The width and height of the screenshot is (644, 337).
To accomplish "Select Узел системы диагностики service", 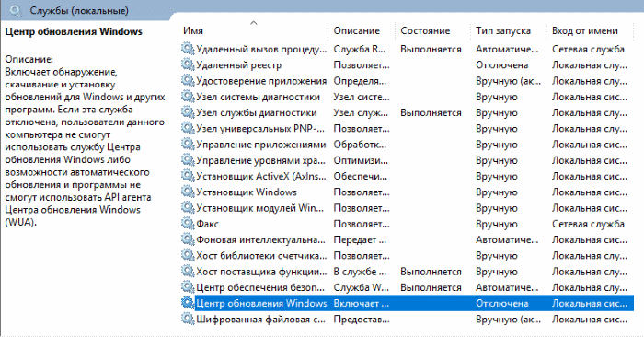I will [258, 97].
